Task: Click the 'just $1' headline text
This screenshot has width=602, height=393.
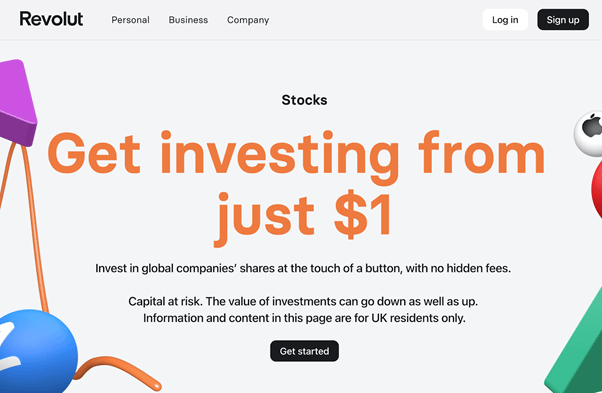Action: pyautogui.click(x=303, y=217)
